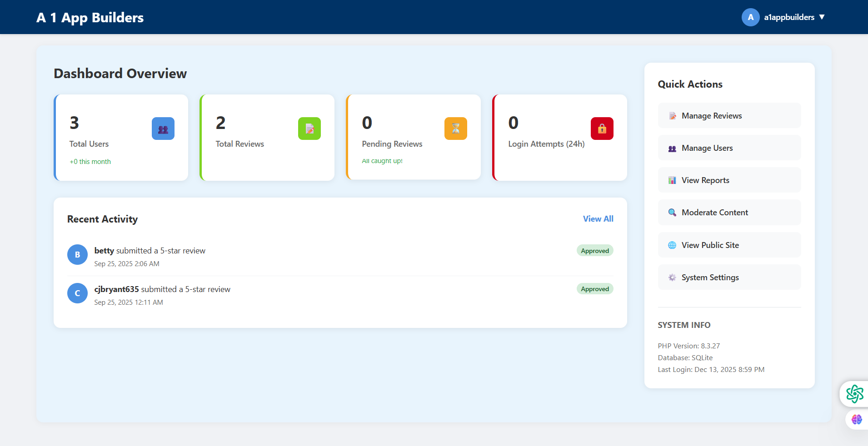Open the ChatGPT floating widget icon
The image size is (868, 446).
click(854, 394)
